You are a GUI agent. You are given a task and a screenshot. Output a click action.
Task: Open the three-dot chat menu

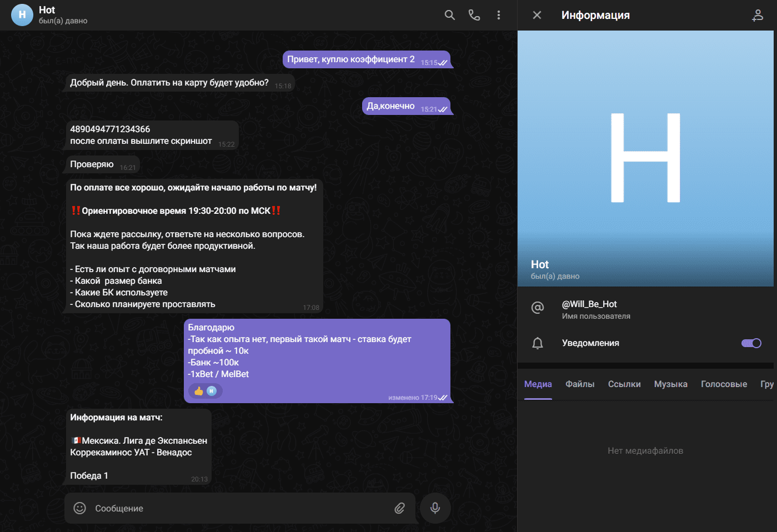click(498, 15)
